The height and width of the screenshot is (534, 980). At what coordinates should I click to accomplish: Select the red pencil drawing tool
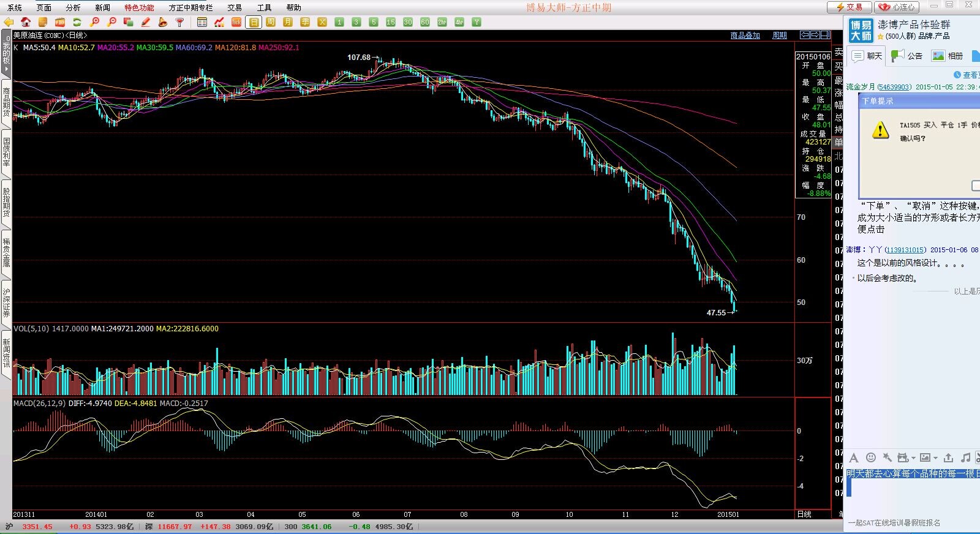[x=146, y=22]
